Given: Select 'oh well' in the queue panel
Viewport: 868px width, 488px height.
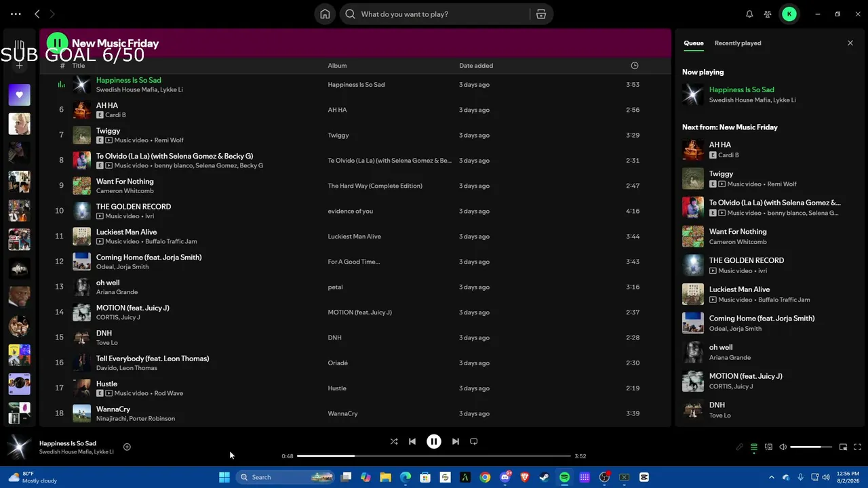Looking at the screenshot, I should coord(721,348).
